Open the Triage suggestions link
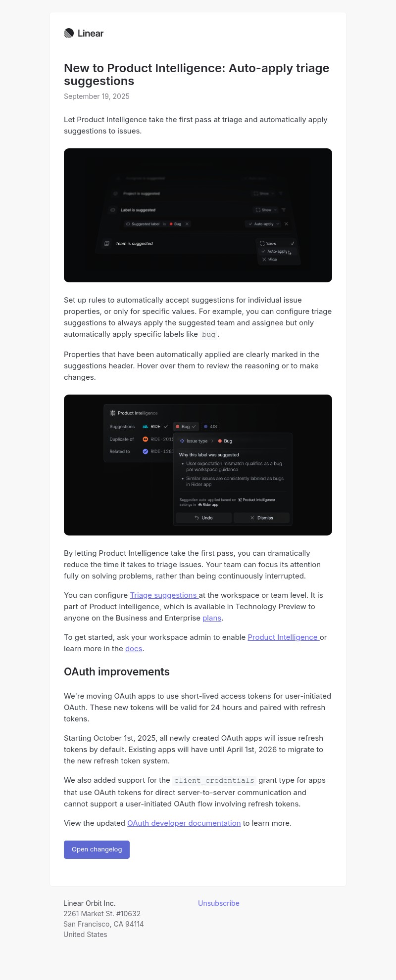Viewport: 396px width, 980px height. (x=163, y=595)
